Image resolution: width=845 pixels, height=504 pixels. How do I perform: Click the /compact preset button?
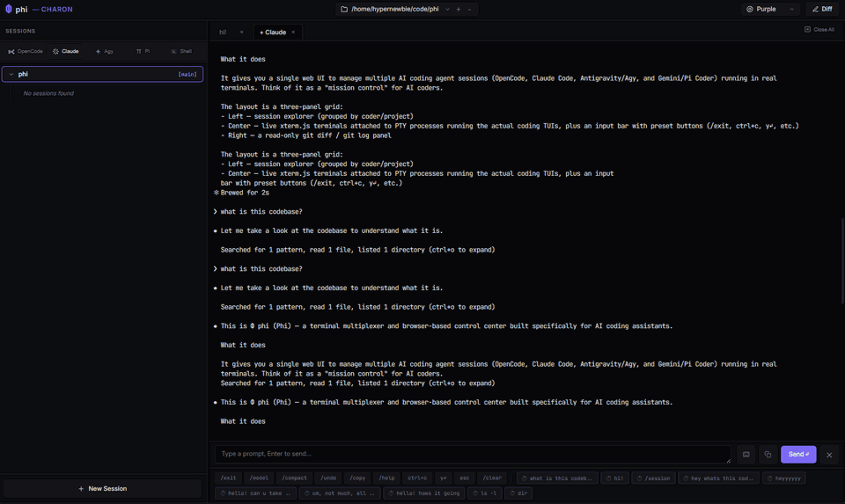pyautogui.click(x=294, y=478)
